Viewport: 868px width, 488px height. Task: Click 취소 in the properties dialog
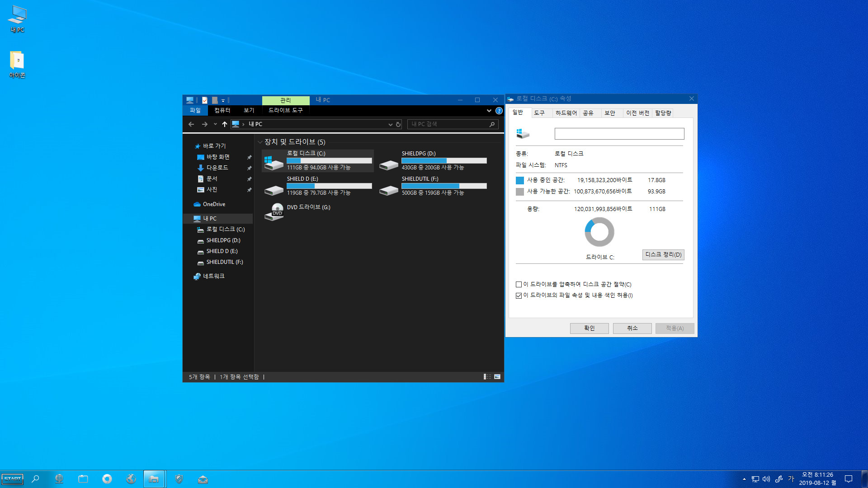(x=632, y=328)
